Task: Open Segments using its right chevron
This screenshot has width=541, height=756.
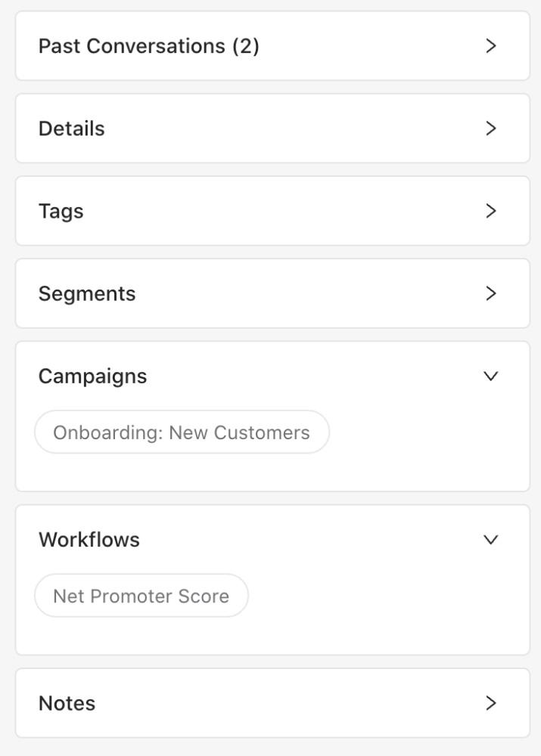Action: 491,293
